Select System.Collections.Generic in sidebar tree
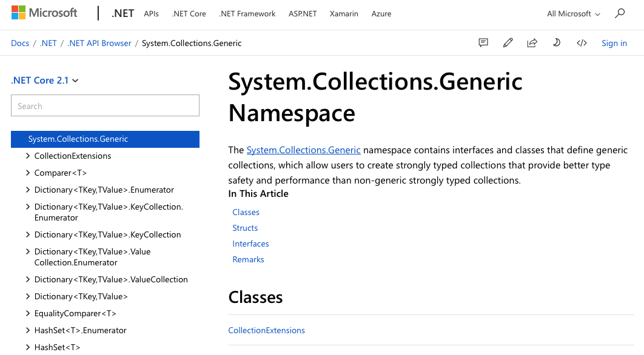This screenshot has height=355, width=644. 105,139
